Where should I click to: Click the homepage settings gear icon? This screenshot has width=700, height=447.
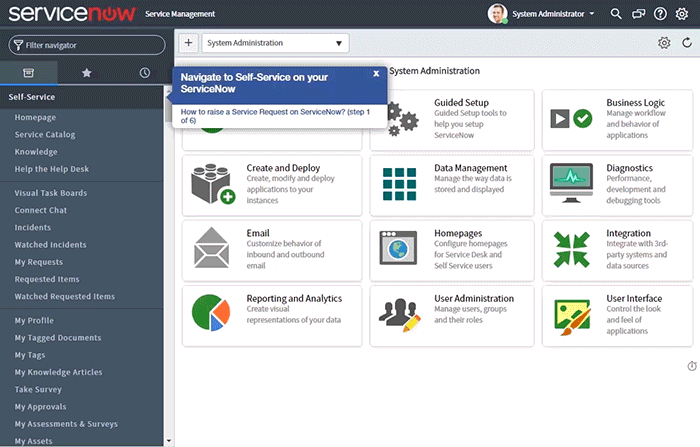point(664,43)
